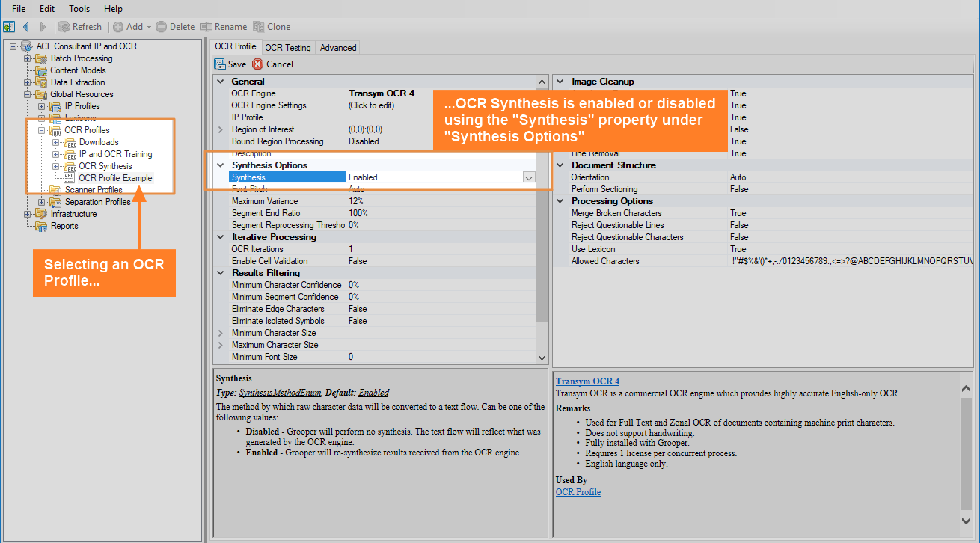Click the Save disk icon
Image resolution: width=980 pixels, height=543 pixels.
(221, 64)
